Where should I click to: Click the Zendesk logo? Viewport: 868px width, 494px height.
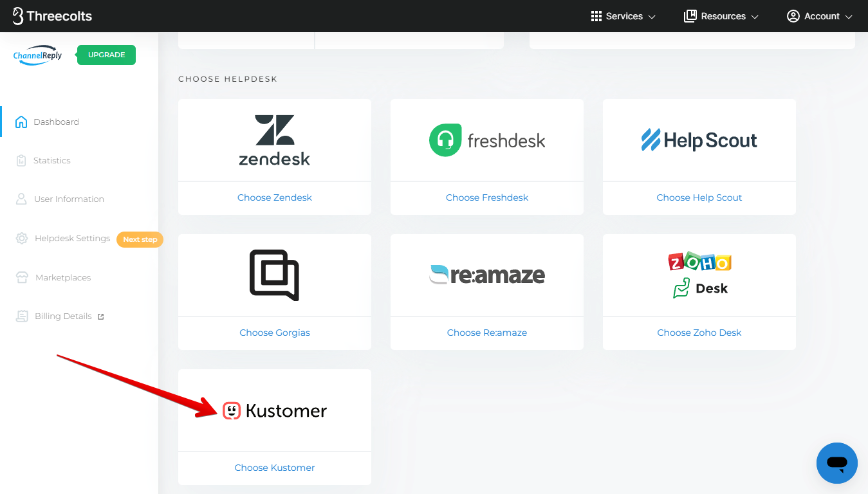coord(275,140)
